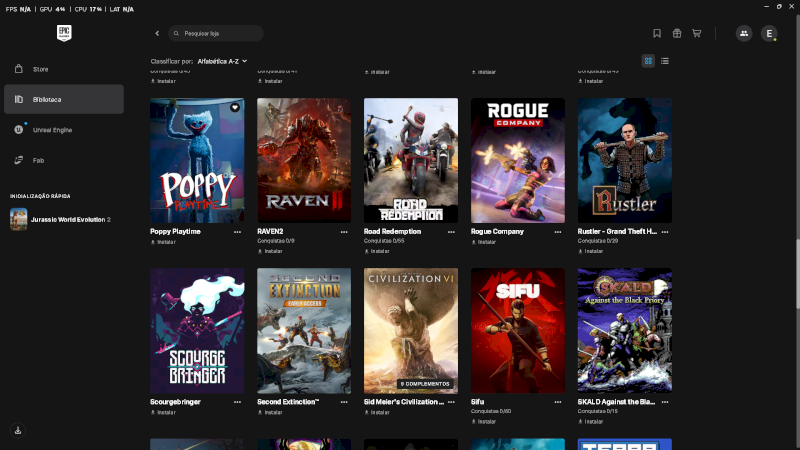Open the friends list icon

coord(744,33)
